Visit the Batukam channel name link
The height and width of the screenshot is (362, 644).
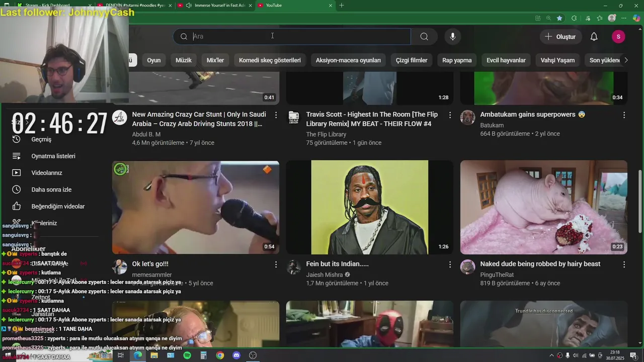click(x=492, y=125)
